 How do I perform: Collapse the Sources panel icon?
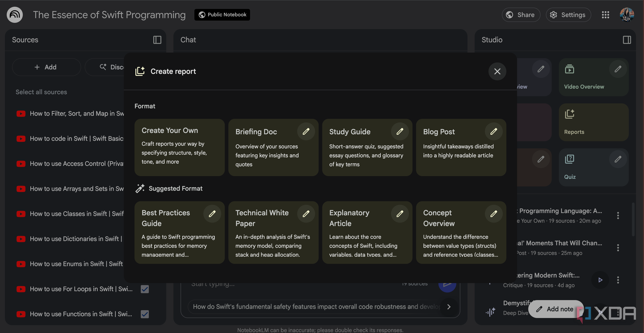pyautogui.click(x=157, y=40)
